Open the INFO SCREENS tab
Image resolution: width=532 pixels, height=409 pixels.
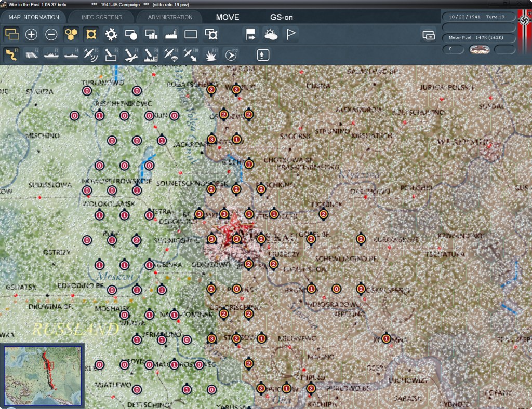pyautogui.click(x=101, y=17)
